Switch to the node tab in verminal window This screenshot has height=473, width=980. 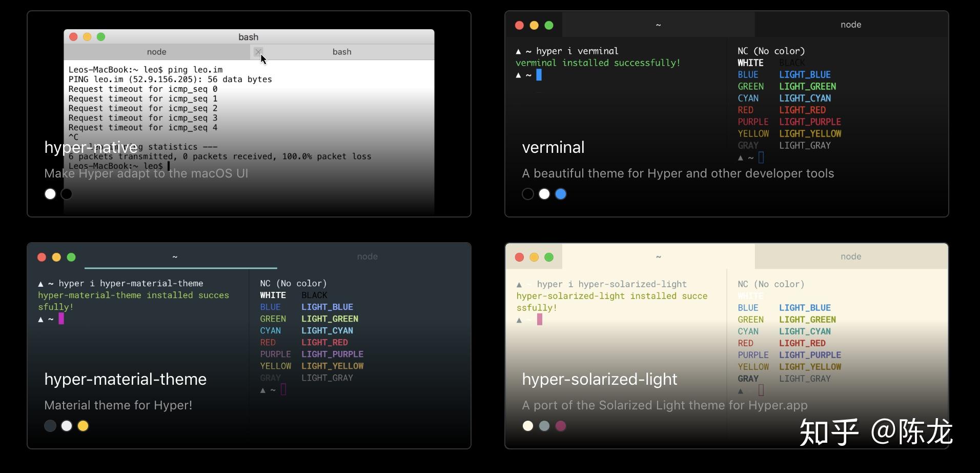tap(850, 25)
